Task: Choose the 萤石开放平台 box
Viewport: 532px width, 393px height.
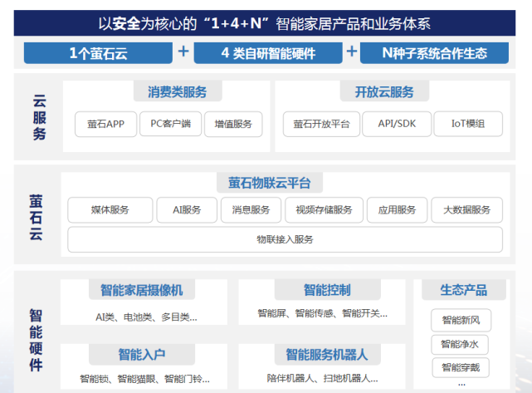Action: click(x=321, y=124)
